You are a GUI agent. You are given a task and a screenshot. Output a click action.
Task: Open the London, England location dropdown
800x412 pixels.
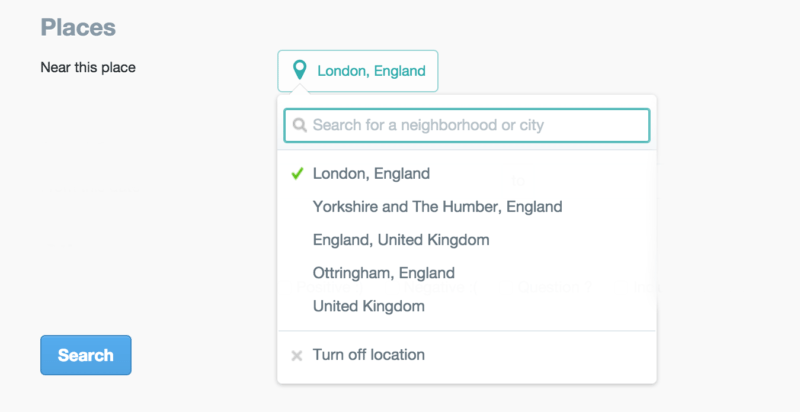tap(358, 71)
